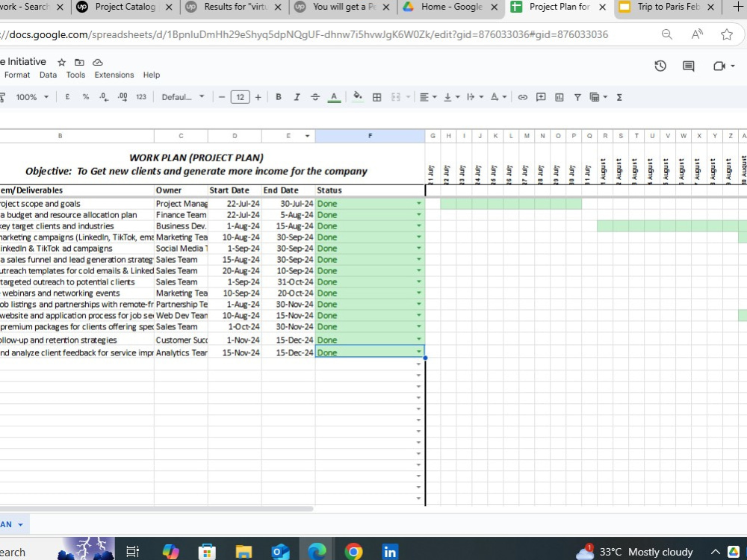Decrease decimal places

pos(103,97)
